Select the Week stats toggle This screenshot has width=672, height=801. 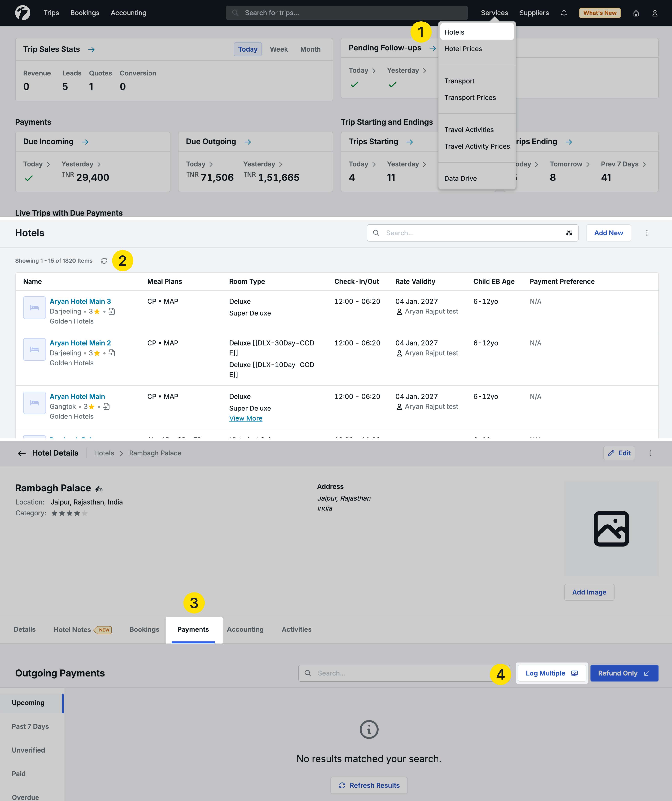click(x=279, y=49)
